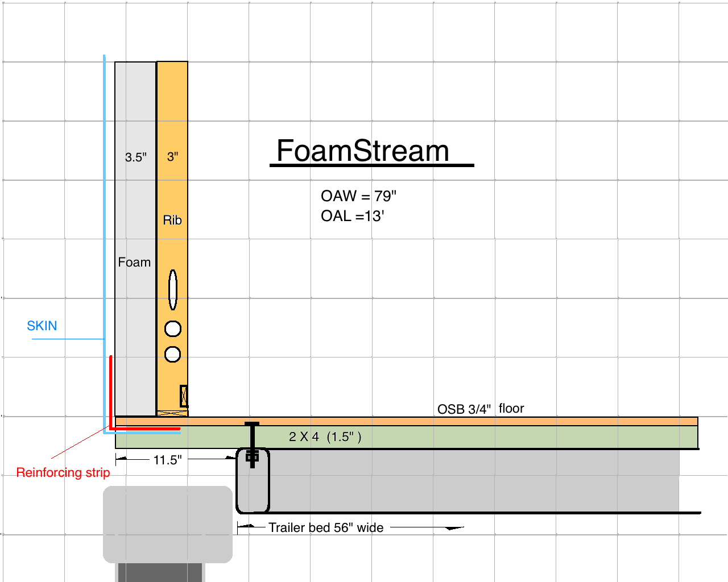The width and height of the screenshot is (728, 582).
Task: Select the Trailer bed 56" wide label
Action: (326, 527)
